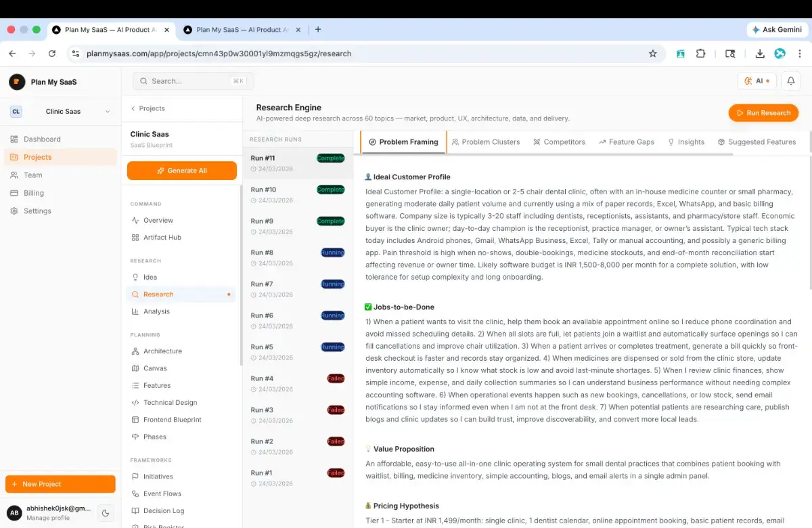Click the AI assistant status button
This screenshot has width=812, height=528.
pyautogui.click(x=757, y=81)
